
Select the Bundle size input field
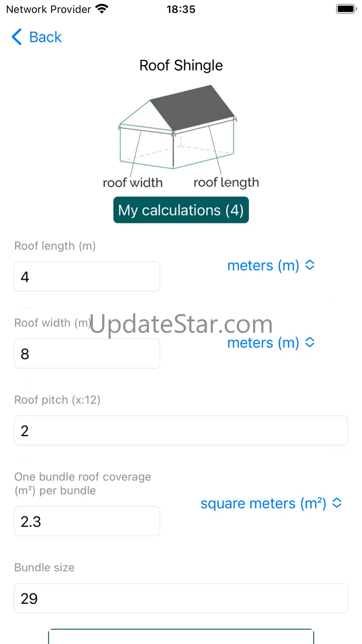181,598
